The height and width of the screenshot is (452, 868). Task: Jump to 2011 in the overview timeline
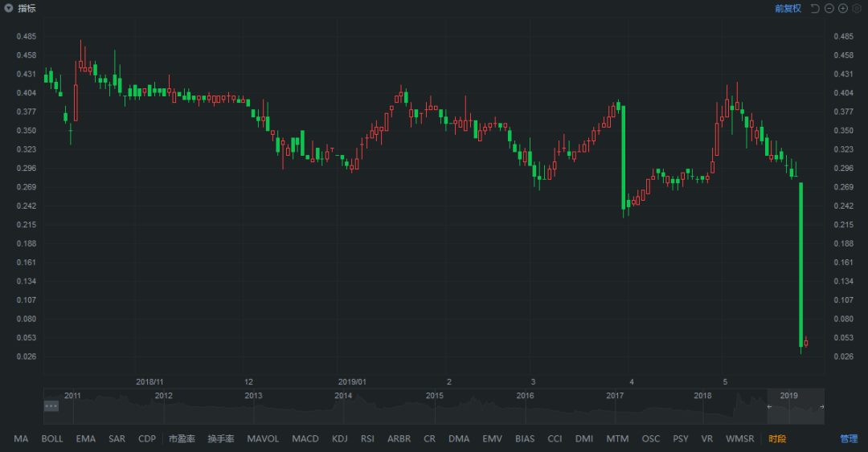click(72, 396)
